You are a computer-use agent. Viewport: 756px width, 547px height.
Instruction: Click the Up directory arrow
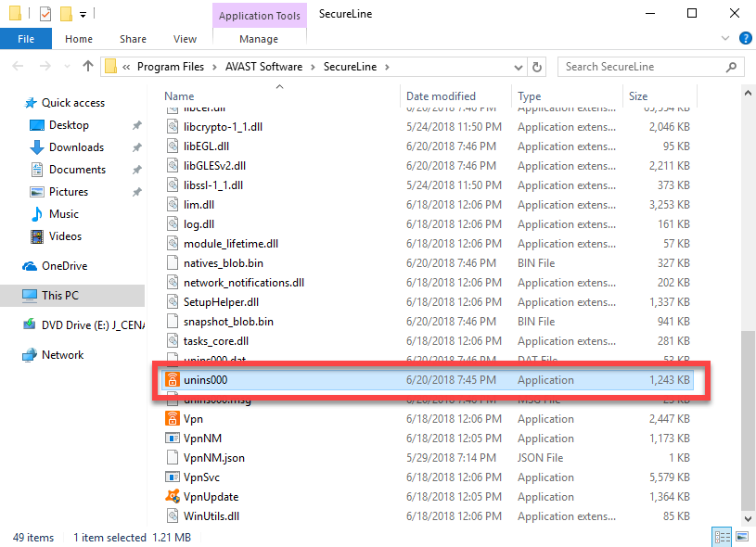88,67
